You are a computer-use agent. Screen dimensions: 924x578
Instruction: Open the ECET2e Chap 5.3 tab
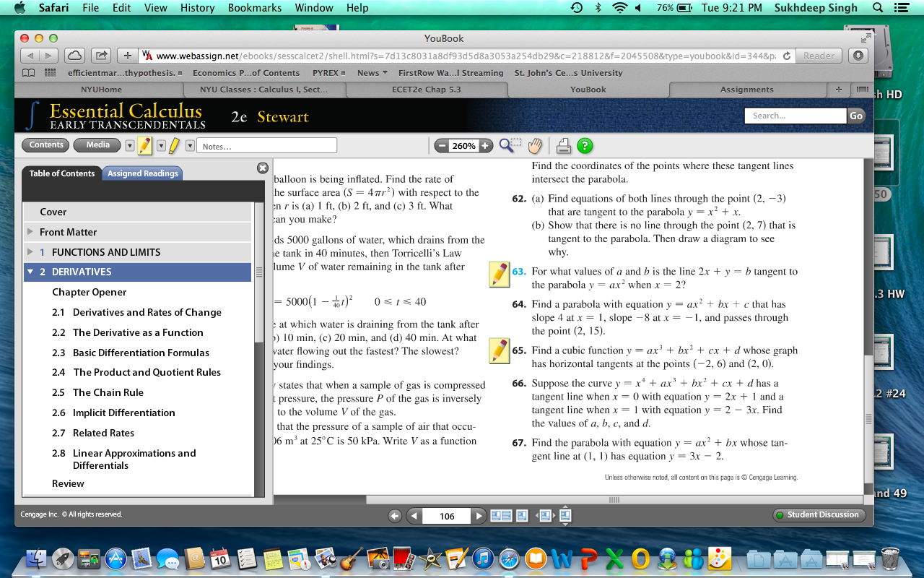pos(426,90)
